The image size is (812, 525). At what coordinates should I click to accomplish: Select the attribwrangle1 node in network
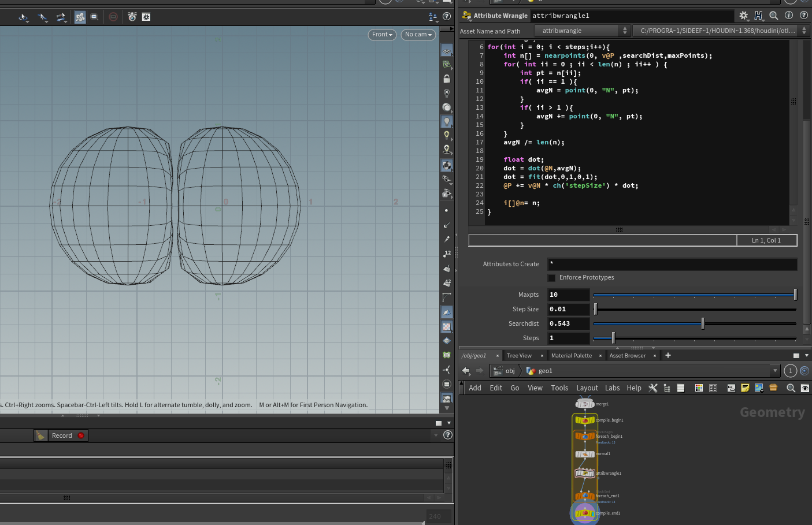pos(584,474)
